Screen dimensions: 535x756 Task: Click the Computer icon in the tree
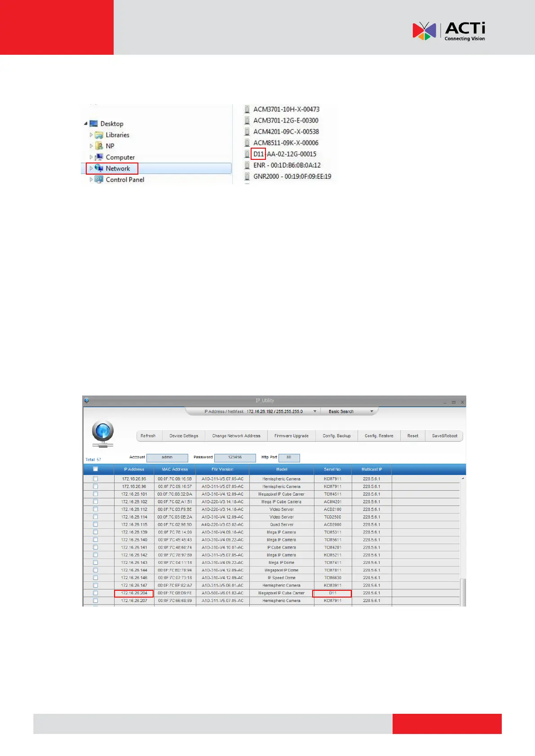pos(99,157)
